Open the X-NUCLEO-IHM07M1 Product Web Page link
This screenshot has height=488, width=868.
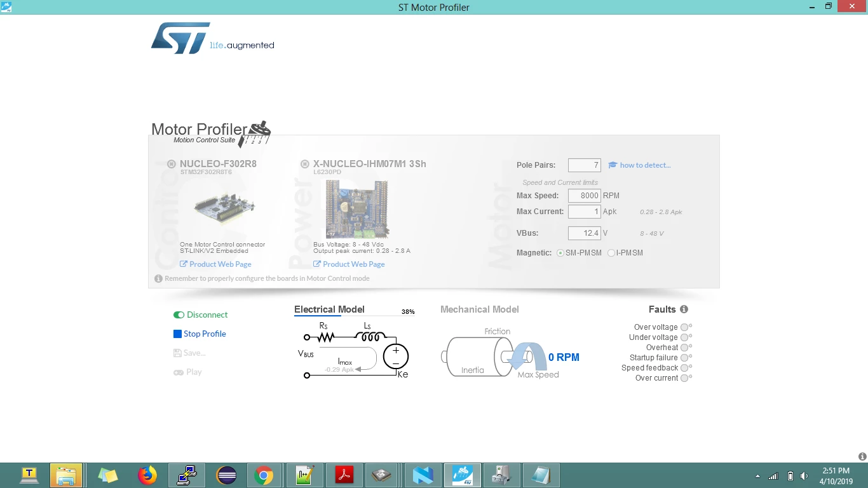point(349,264)
